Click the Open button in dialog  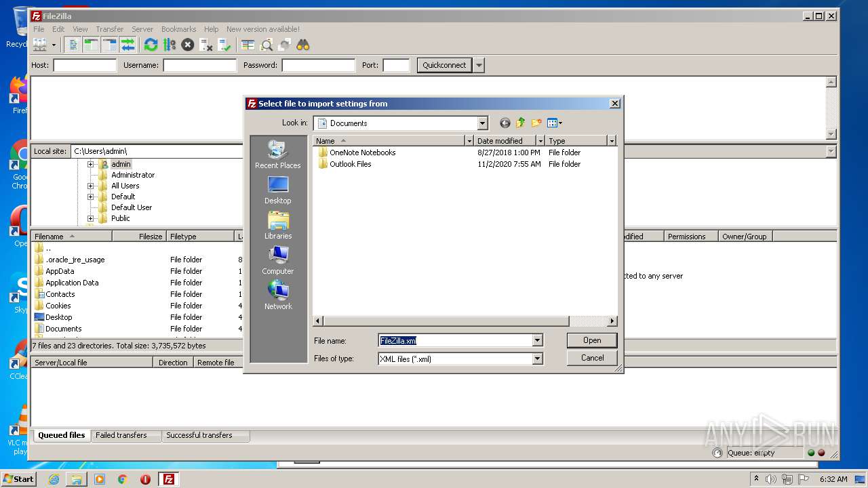pyautogui.click(x=592, y=340)
